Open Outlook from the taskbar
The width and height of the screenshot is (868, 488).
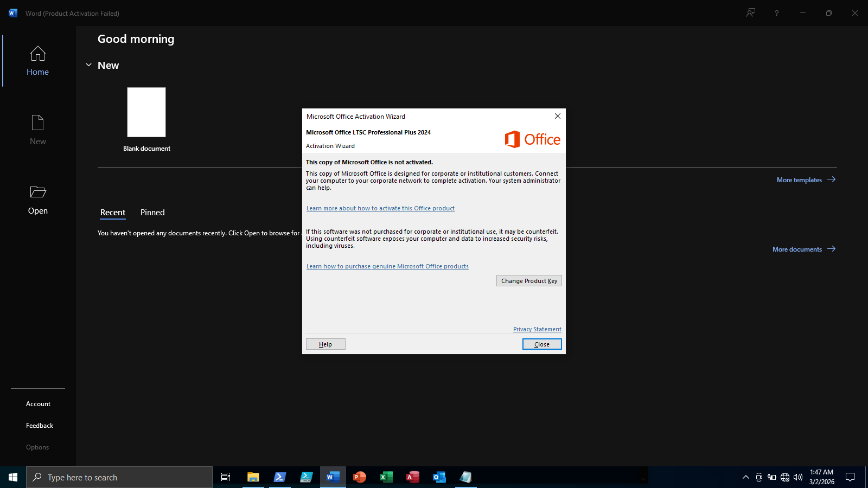coord(439,477)
